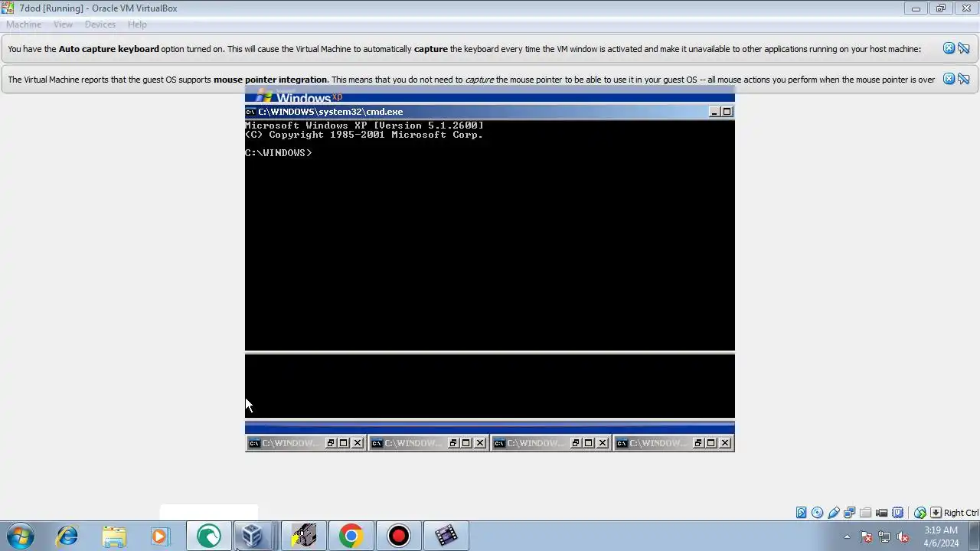The height and width of the screenshot is (551, 980).
Task: Click the keyboard capture arrow indicator
Action: pyautogui.click(x=936, y=513)
